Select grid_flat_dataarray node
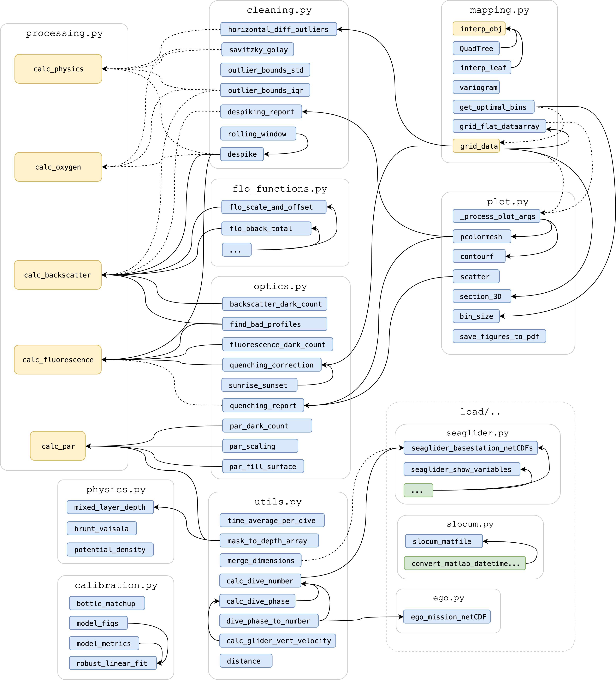Screen dimensions: 616x680 (499, 126)
